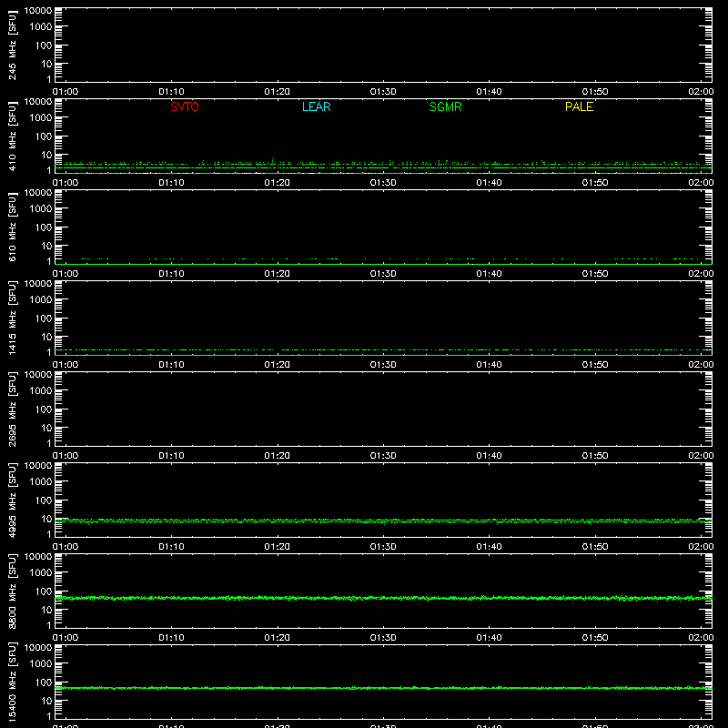Select 01:20 tick under the 4995 MHz panel
This screenshot has width=728, height=728.
pos(278,547)
